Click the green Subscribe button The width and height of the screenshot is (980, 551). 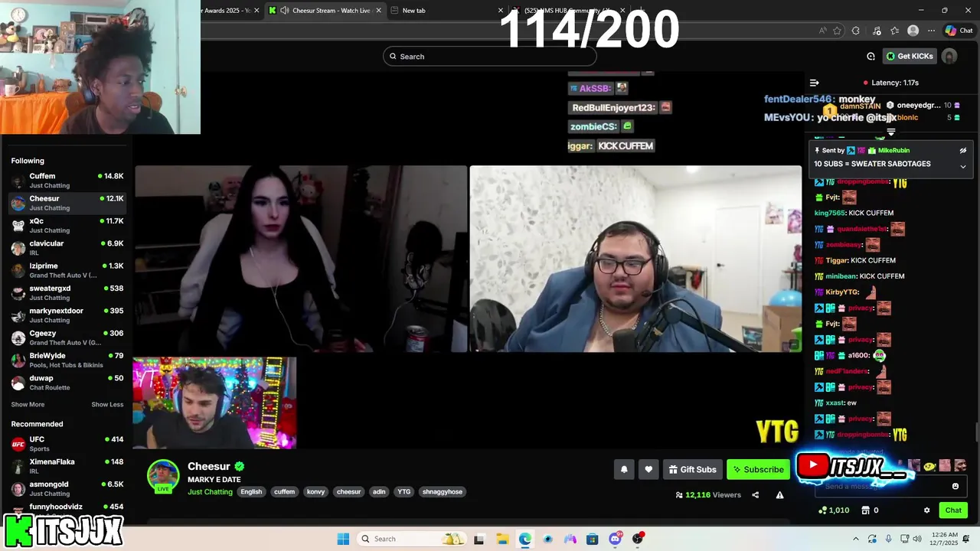point(758,469)
